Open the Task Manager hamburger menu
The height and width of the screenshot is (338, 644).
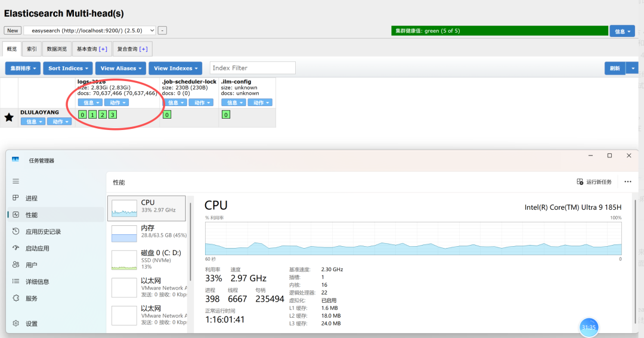pyautogui.click(x=16, y=181)
